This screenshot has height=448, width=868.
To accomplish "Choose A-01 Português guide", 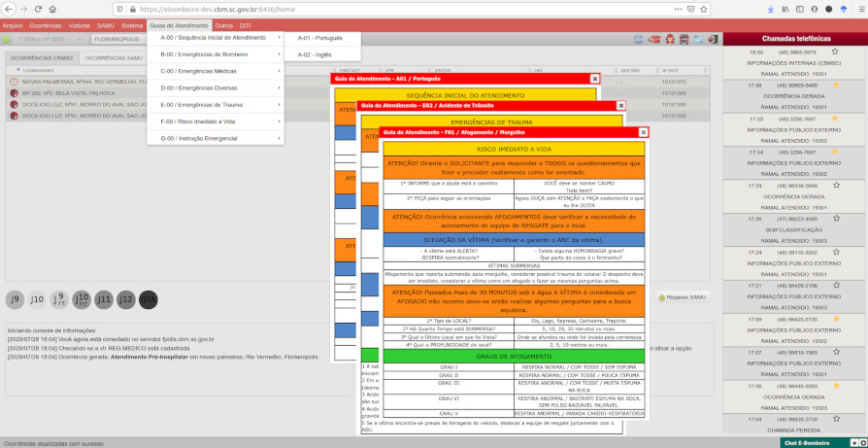I will point(322,38).
